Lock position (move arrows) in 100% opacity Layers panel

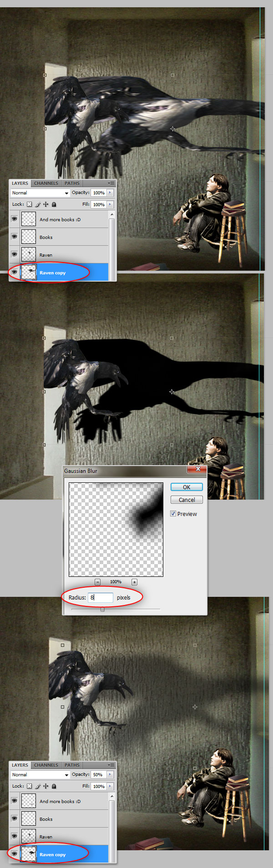(x=46, y=204)
